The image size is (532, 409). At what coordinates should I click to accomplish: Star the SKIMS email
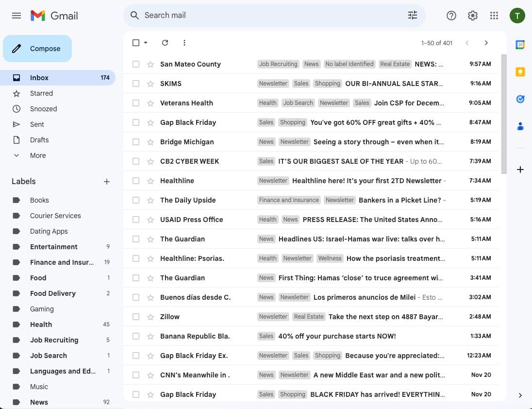(x=150, y=84)
